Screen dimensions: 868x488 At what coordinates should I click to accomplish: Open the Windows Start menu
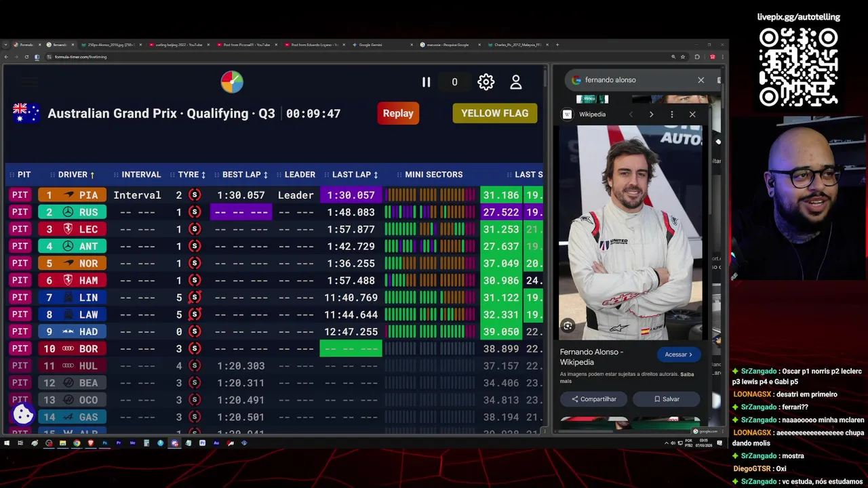(7, 443)
